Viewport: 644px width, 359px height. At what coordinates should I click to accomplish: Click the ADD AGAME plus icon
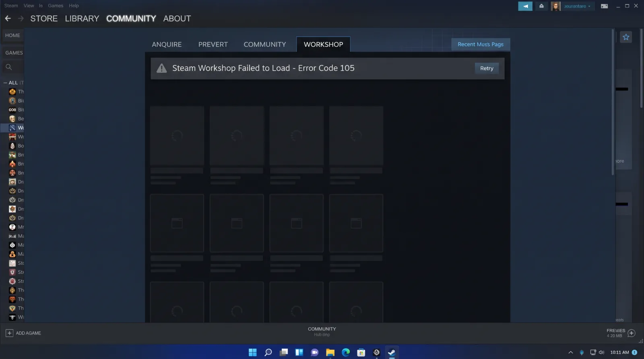click(9, 333)
